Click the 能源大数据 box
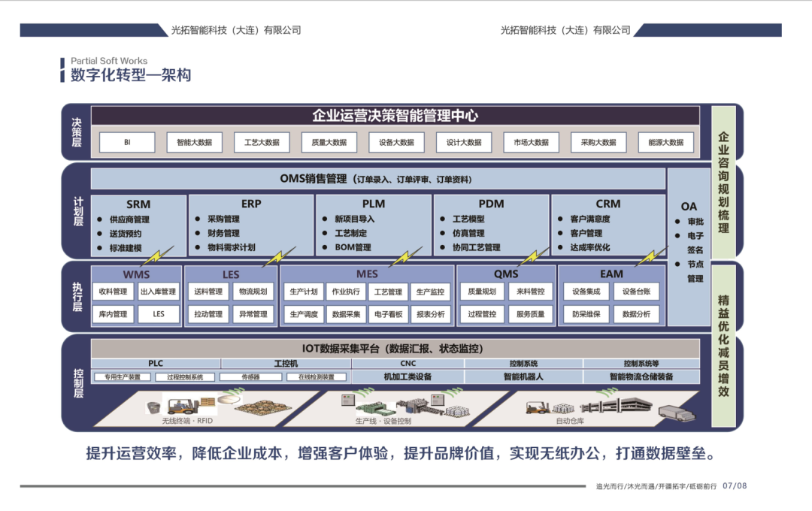812x511 pixels. pos(666,142)
